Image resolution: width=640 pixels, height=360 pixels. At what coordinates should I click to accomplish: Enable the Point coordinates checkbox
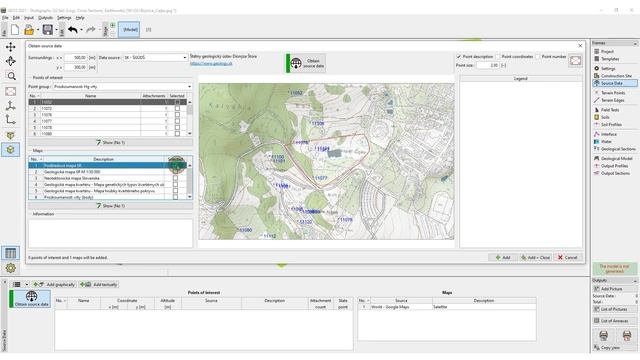pyautogui.click(x=498, y=56)
